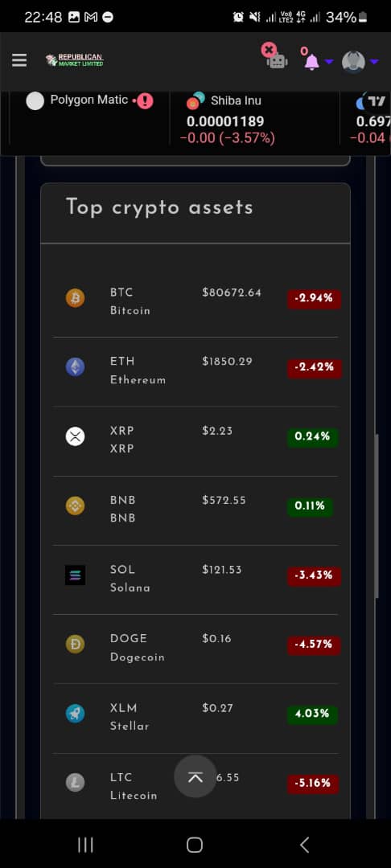Select the Solana coin icon
Viewport: 391px width, 868px height.
point(76,575)
